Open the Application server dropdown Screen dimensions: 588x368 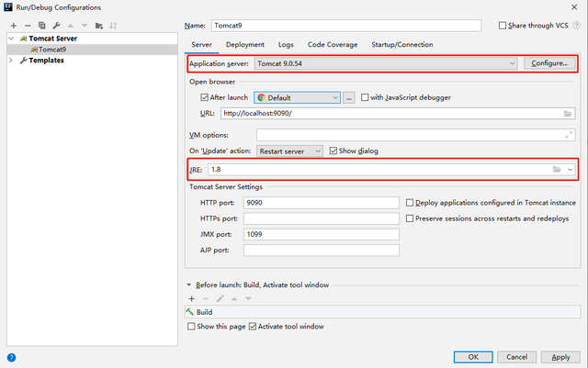pyautogui.click(x=512, y=63)
